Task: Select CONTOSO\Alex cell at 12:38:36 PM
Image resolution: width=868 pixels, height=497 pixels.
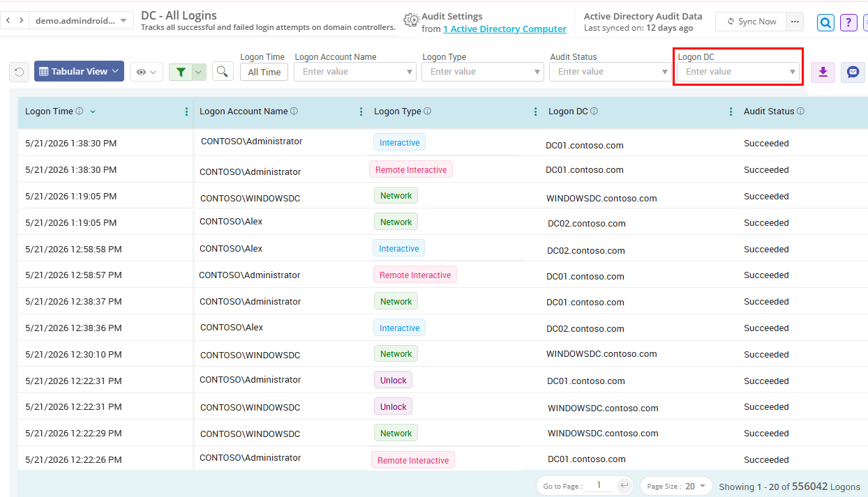Action: (x=232, y=327)
